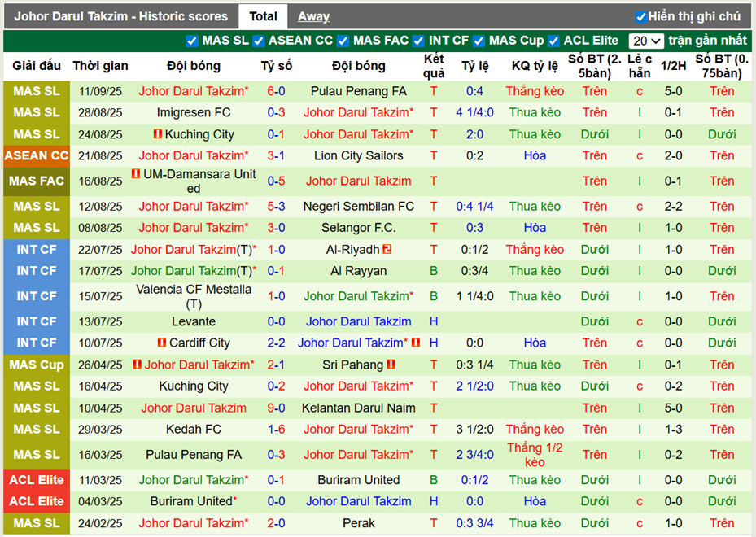This screenshot has width=756, height=537.
Task: Click the Tỷ số column header
Action: pyautogui.click(x=276, y=66)
